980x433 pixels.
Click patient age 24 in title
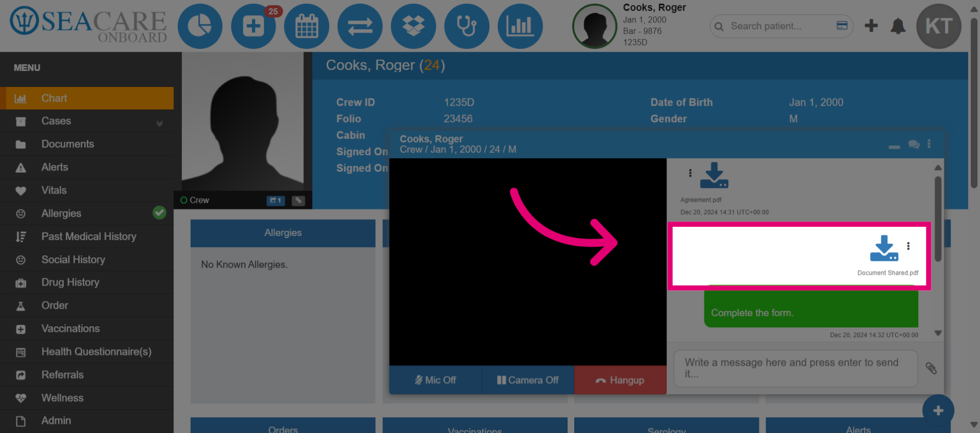(x=432, y=65)
